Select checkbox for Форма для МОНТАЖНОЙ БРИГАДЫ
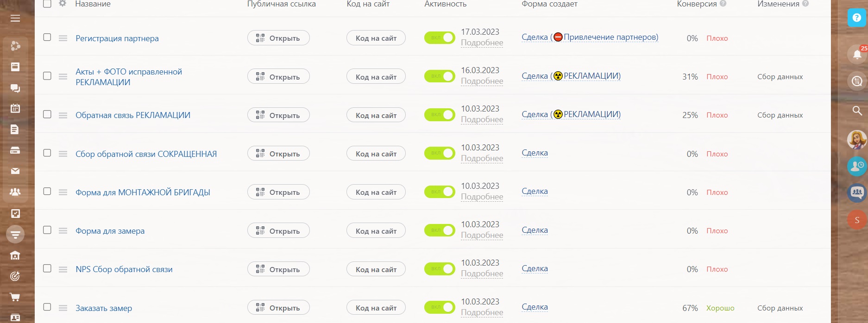Viewport: 868px width, 323px height. tap(47, 191)
